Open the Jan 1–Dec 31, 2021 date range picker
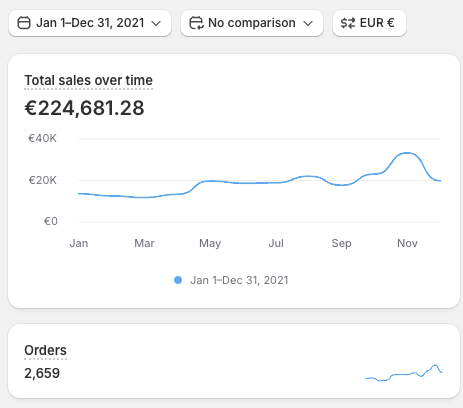463x408 pixels. click(90, 23)
